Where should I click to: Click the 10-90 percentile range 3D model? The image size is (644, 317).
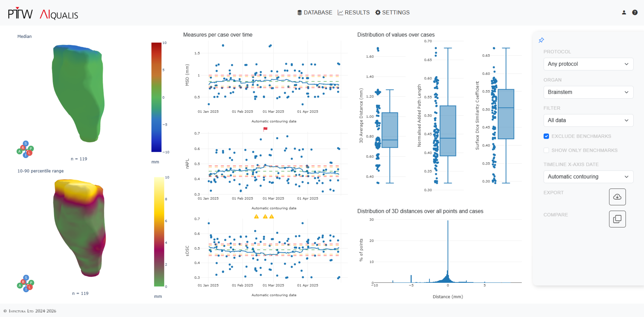click(79, 228)
